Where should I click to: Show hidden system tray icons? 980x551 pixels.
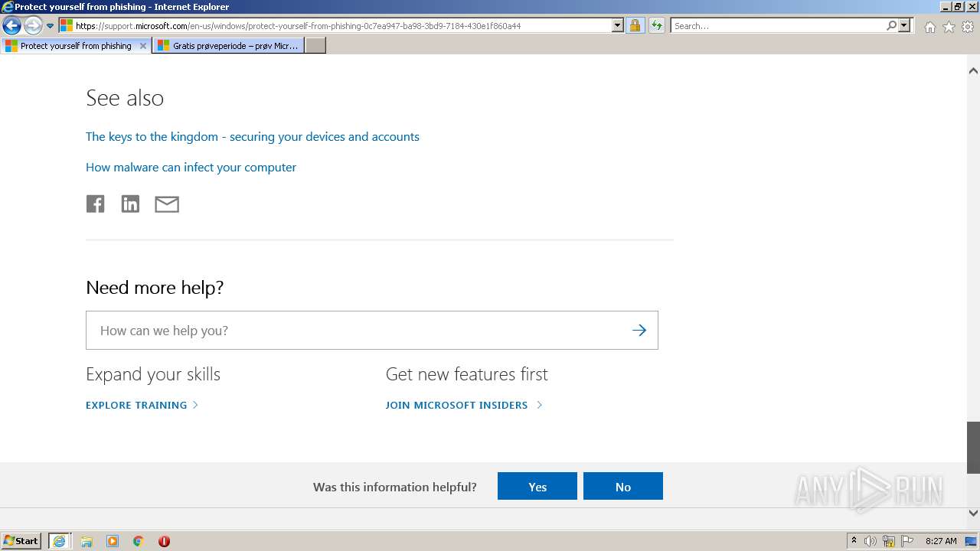[x=854, y=541]
